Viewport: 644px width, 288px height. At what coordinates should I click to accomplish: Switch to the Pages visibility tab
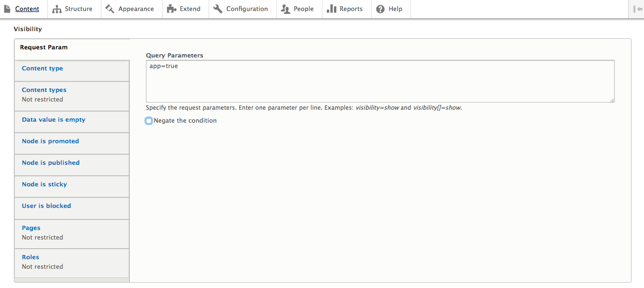tap(31, 228)
